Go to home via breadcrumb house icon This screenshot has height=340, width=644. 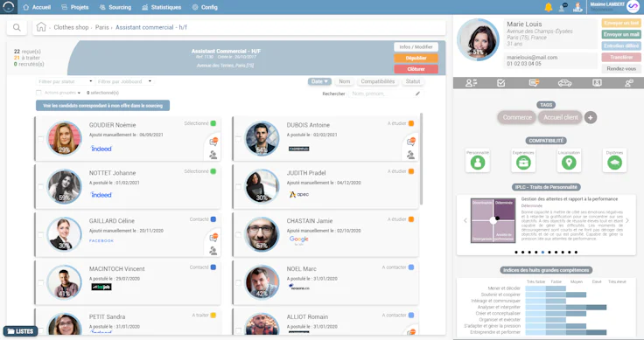point(41,27)
